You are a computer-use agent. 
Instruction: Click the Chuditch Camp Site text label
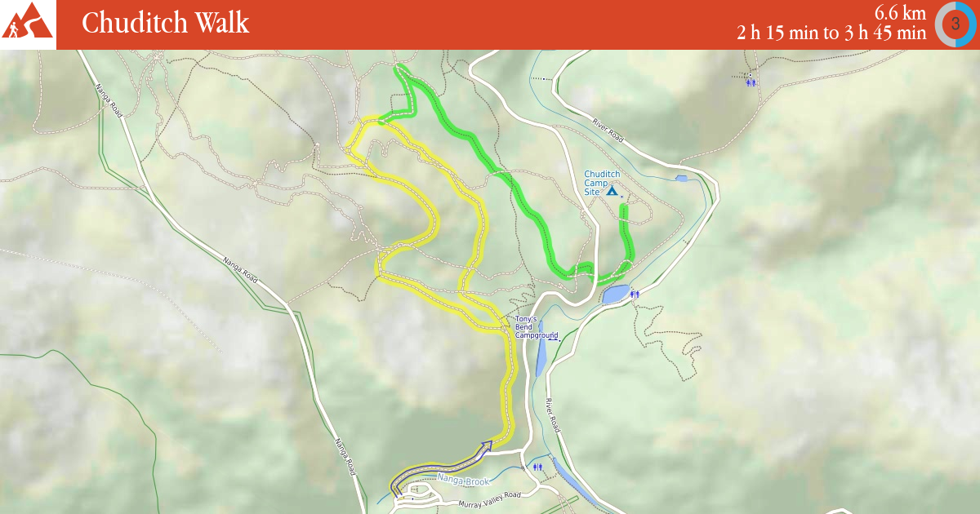point(602,183)
